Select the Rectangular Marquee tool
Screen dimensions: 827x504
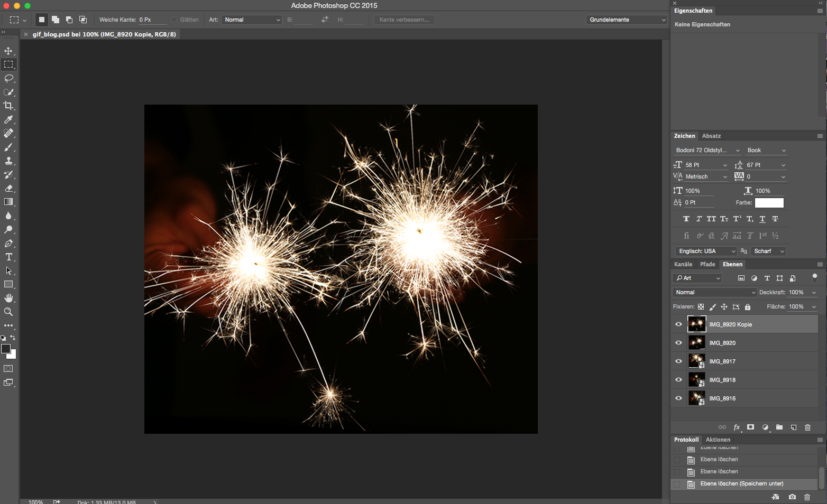(8, 64)
